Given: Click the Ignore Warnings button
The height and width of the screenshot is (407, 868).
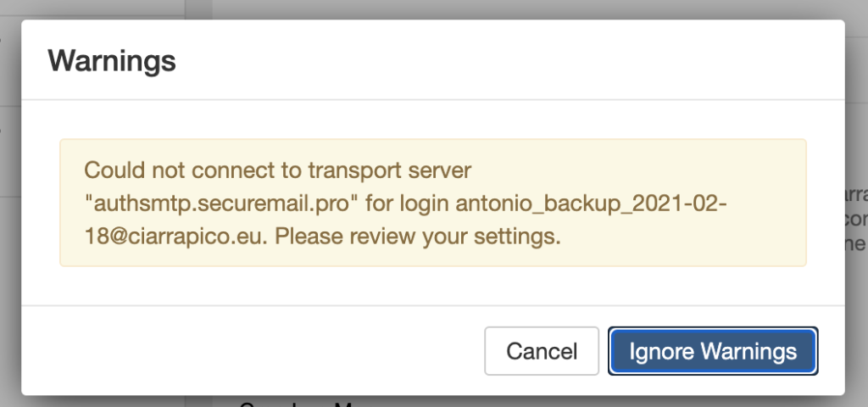Looking at the screenshot, I should tap(713, 351).
